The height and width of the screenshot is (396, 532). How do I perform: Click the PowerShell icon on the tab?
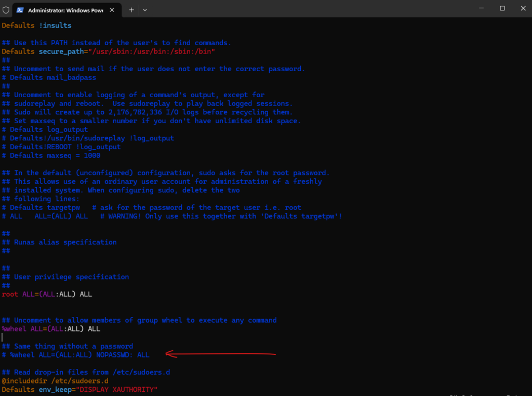pos(20,10)
